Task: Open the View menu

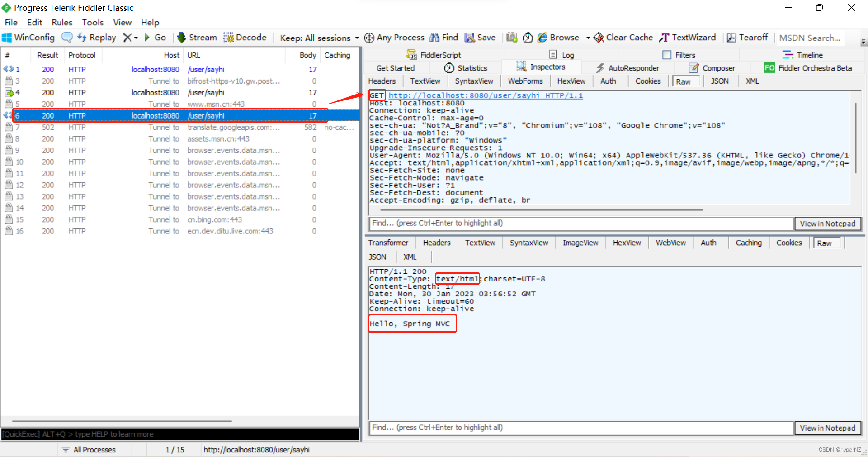Action: (x=122, y=22)
